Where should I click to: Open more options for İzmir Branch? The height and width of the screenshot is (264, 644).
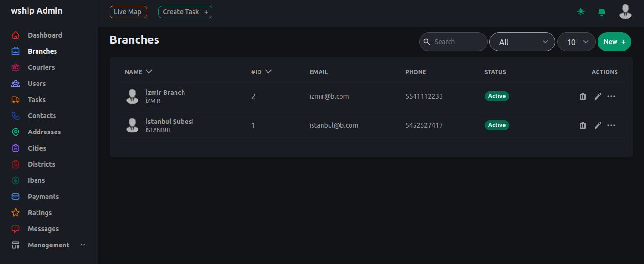(x=611, y=96)
